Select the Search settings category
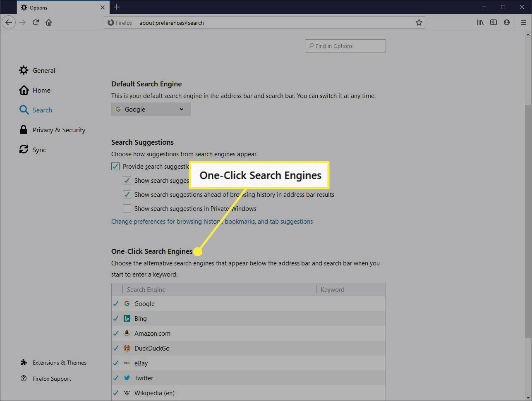This screenshot has width=532, height=401. (x=36, y=110)
